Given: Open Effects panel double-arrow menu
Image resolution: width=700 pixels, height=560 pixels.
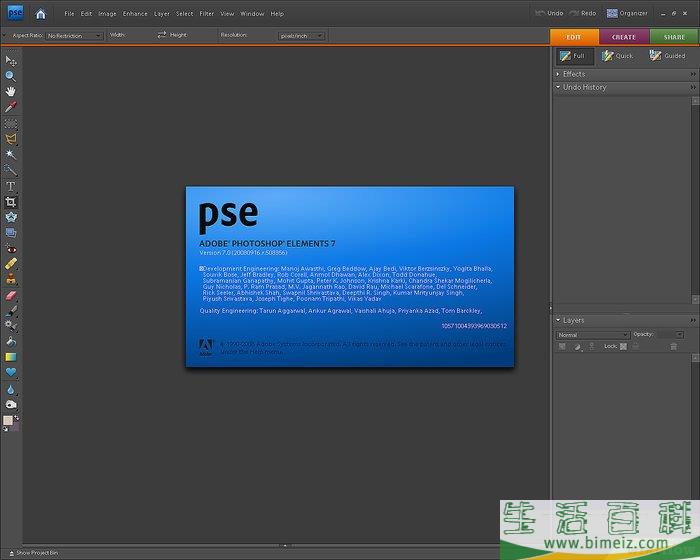Looking at the screenshot, I should [x=693, y=74].
